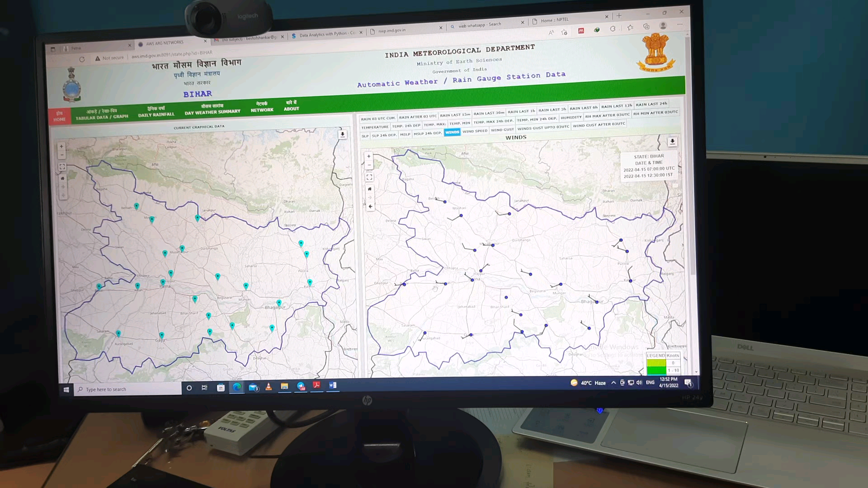This screenshot has width=868, height=488.
Task: Open the Network menu item
Action: pos(262,107)
